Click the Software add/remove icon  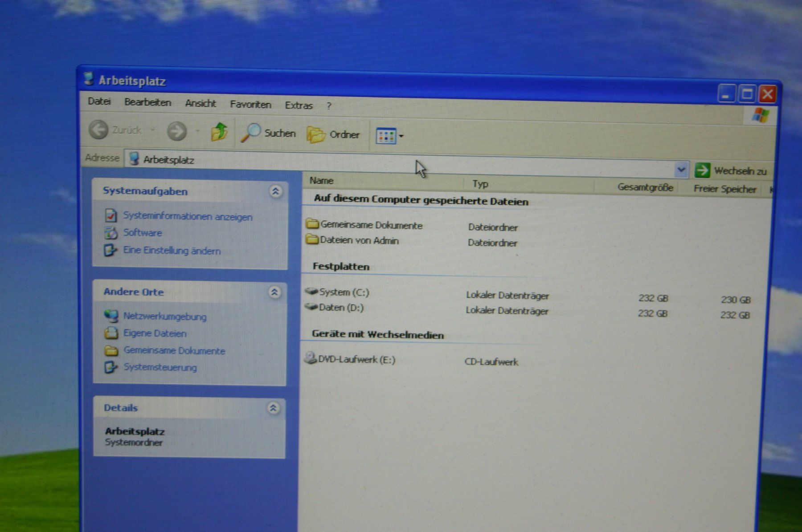point(110,232)
